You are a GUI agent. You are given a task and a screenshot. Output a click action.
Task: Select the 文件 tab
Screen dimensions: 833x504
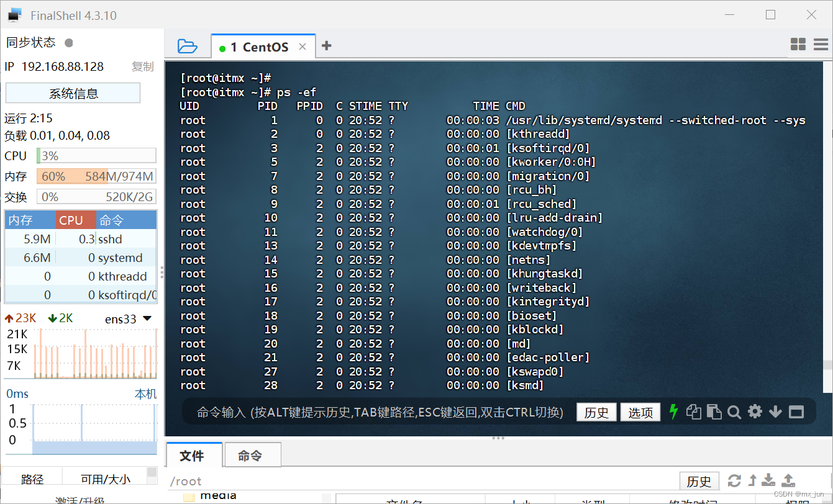pyautogui.click(x=194, y=454)
